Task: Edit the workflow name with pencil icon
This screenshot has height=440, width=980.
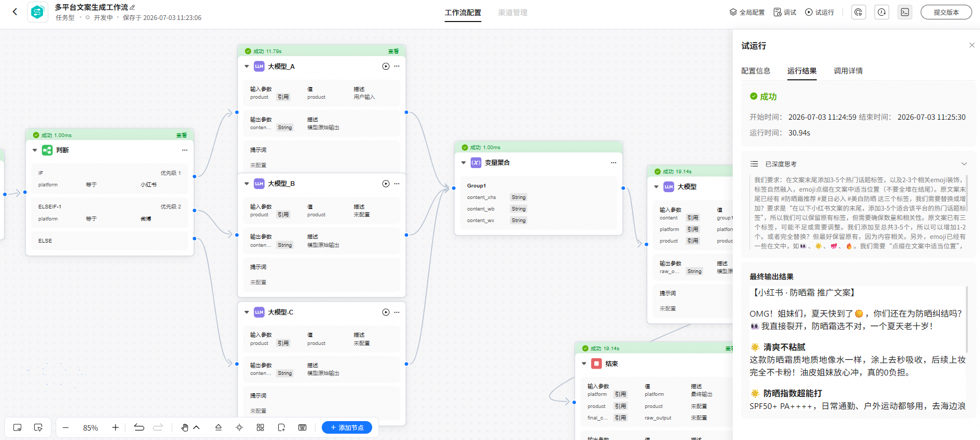Action: click(132, 7)
